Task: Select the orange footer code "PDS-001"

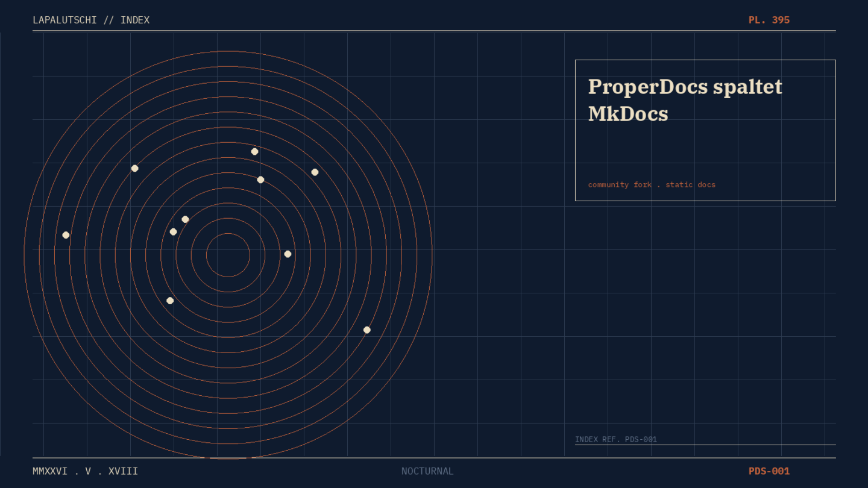Action: [x=769, y=471]
